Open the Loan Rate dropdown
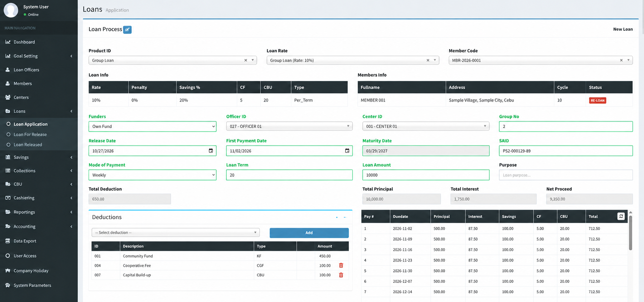 click(x=353, y=60)
